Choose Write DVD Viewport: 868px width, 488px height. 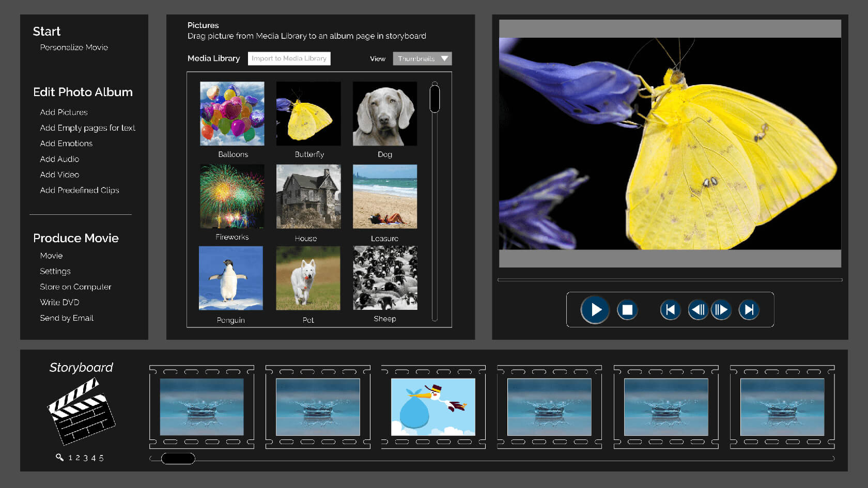(59, 303)
